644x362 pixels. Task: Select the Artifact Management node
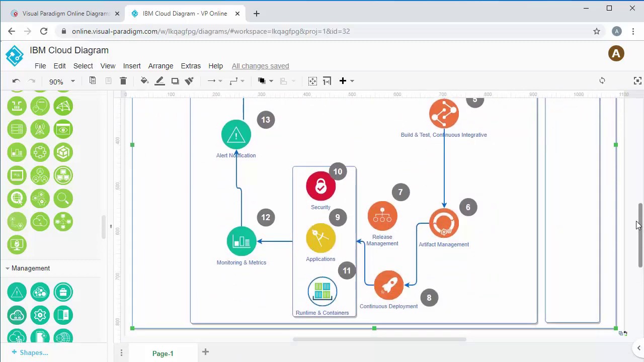tap(444, 224)
